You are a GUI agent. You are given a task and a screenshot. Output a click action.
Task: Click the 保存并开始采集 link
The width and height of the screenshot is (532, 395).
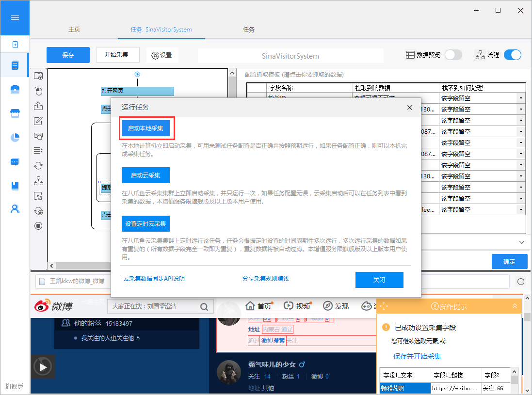click(417, 356)
